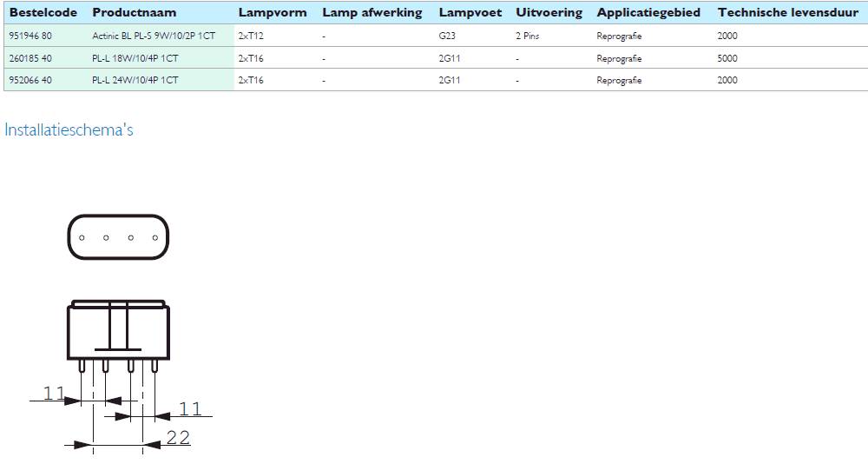Open product Actinic BL PL-S 9W/10/2P 1CT
This screenshot has width=868, height=464.
tap(154, 36)
